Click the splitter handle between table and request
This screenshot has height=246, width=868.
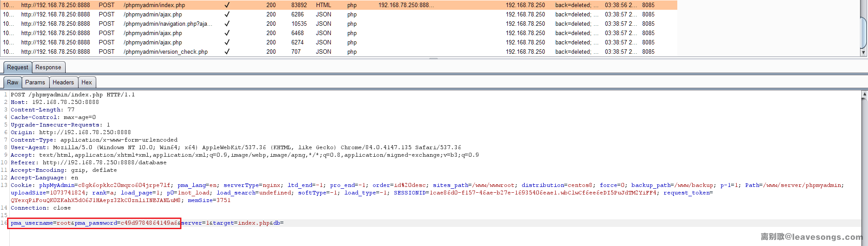point(433,59)
